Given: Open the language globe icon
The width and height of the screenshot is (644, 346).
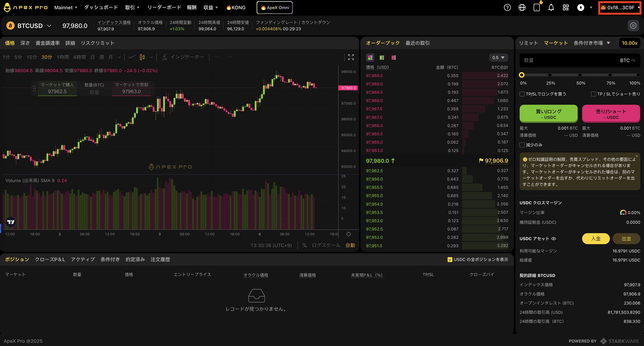Looking at the screenshot, I should [x=522, y=8].
